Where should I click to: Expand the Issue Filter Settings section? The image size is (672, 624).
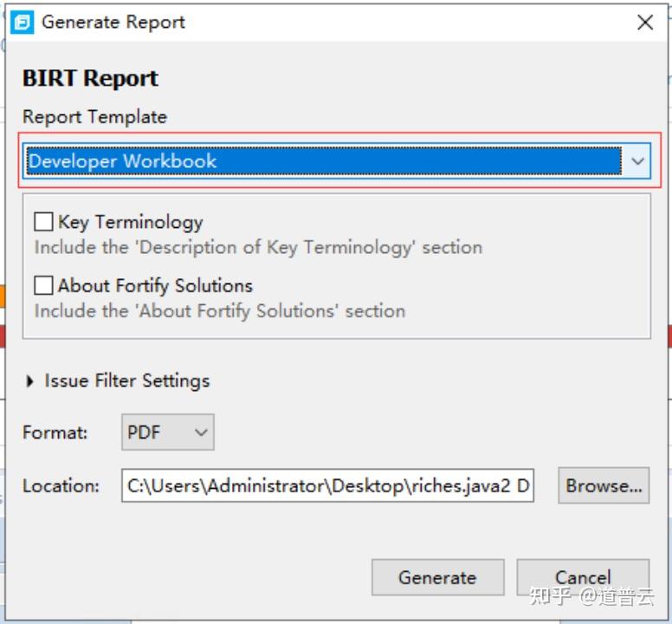coord(31,381)
